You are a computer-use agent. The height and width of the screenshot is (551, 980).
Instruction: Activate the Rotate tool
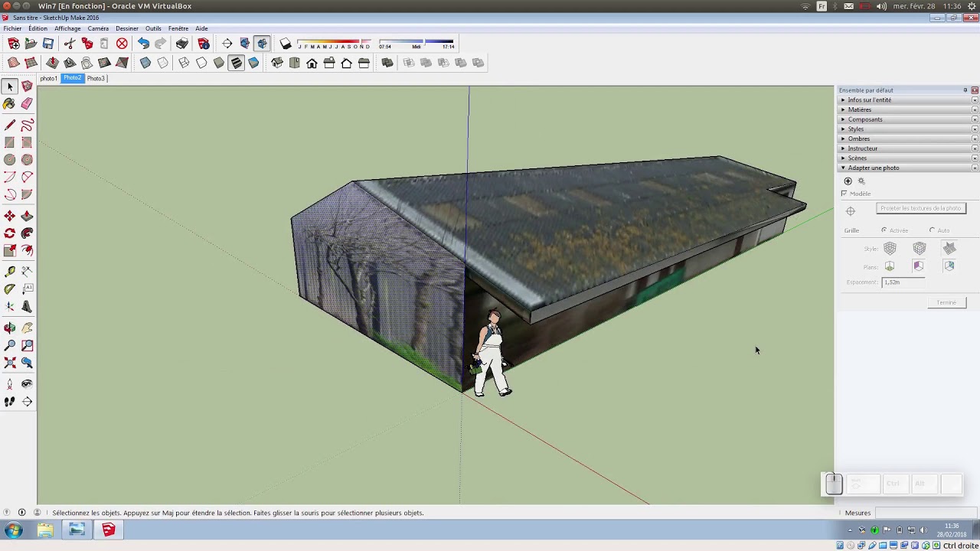[9, 233]
